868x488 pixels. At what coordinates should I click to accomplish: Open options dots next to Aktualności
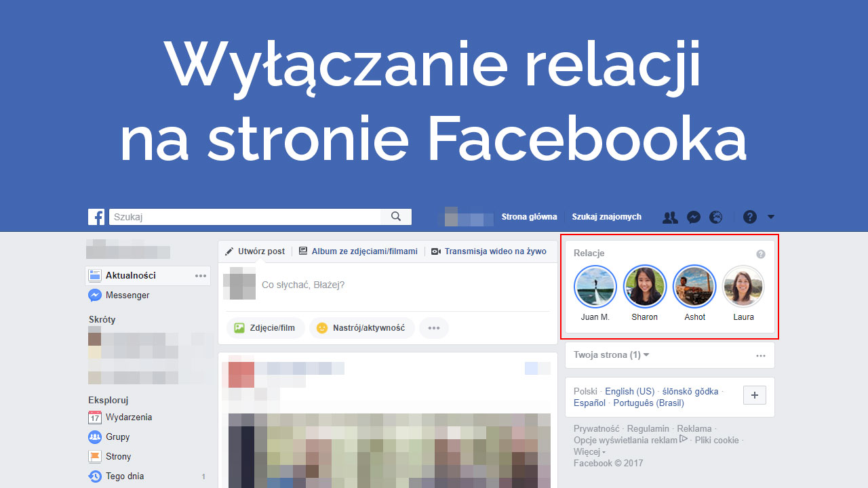(201, 276)
